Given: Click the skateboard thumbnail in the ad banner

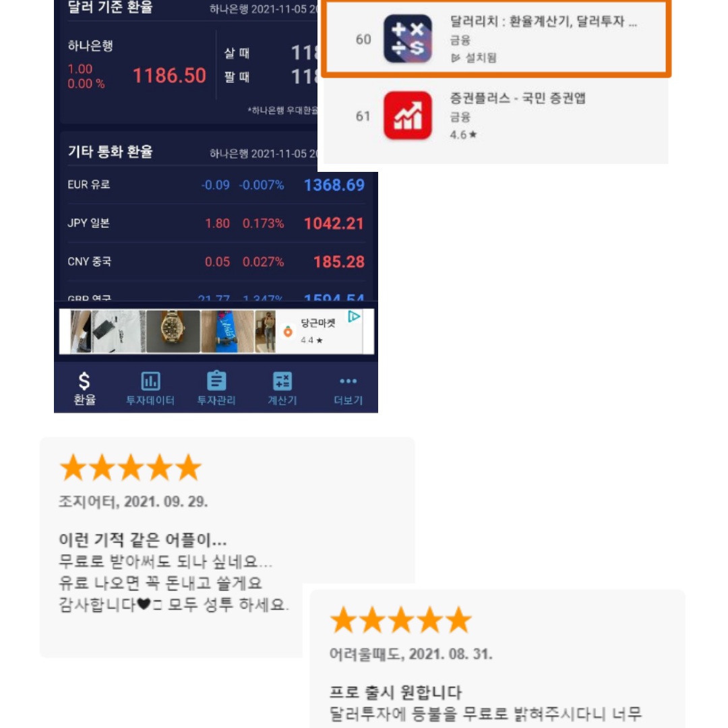Looking at the screenshot, I should pyautogui.click(x=228, y=332).
